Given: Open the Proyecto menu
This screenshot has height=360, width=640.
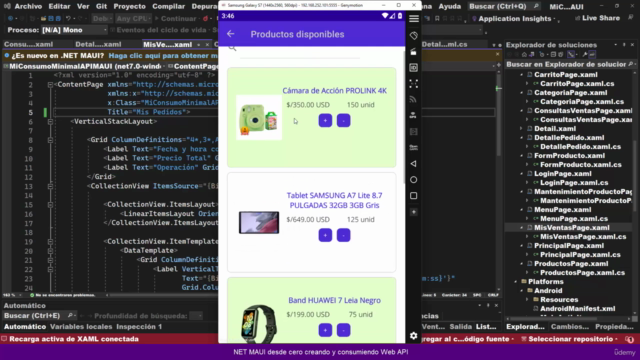Looking at the screenshot, I should 129,7.
